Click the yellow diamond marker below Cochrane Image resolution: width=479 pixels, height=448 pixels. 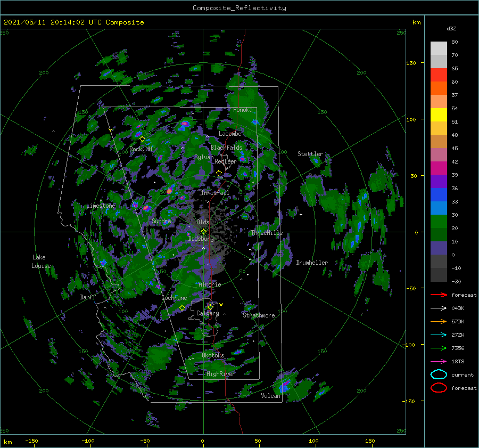point(182,308)
